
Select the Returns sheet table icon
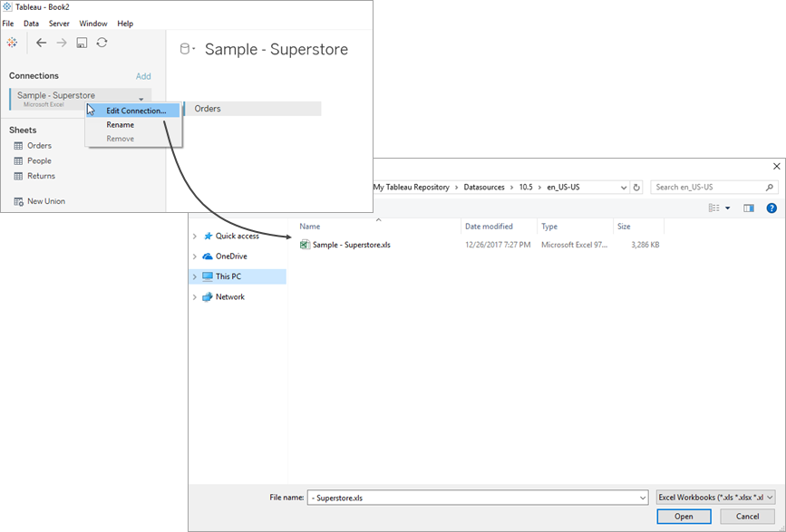pos(18,176)
